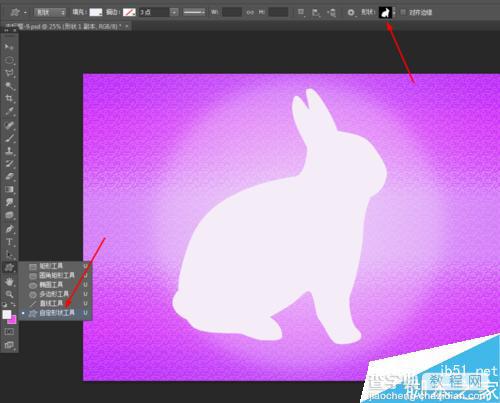Select the Brush tool

click(9, 138)
